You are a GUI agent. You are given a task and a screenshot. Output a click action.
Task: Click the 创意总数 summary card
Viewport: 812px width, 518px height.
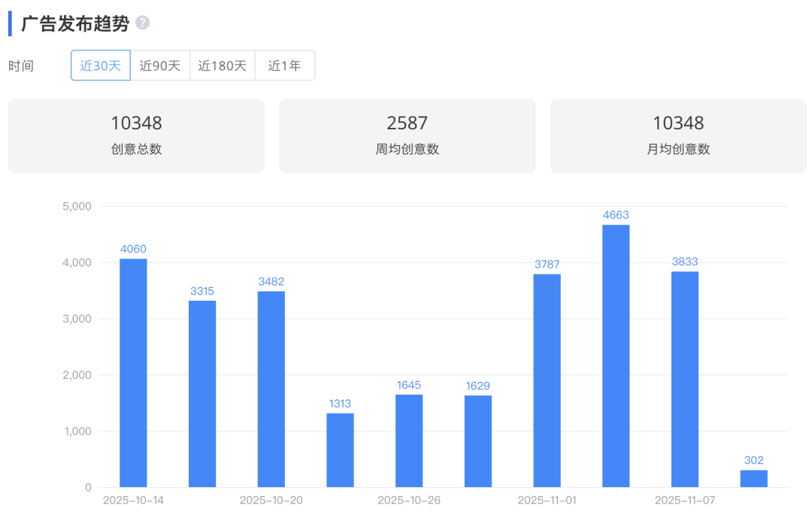136,135
